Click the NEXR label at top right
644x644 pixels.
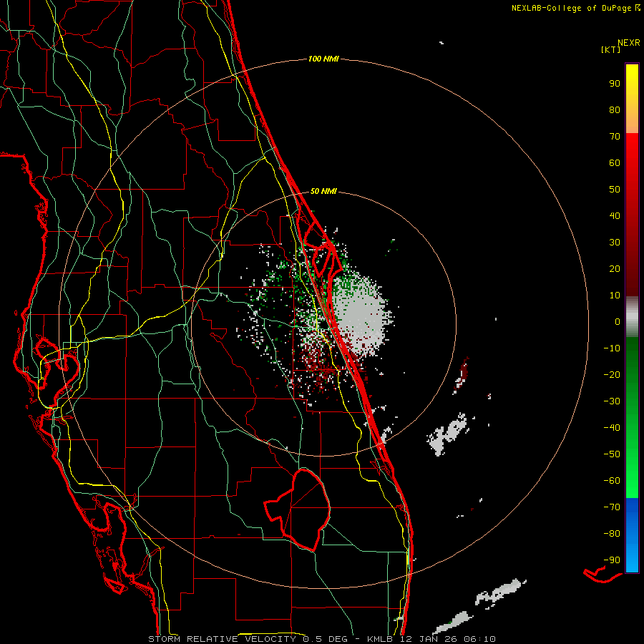tap(628, 43)
